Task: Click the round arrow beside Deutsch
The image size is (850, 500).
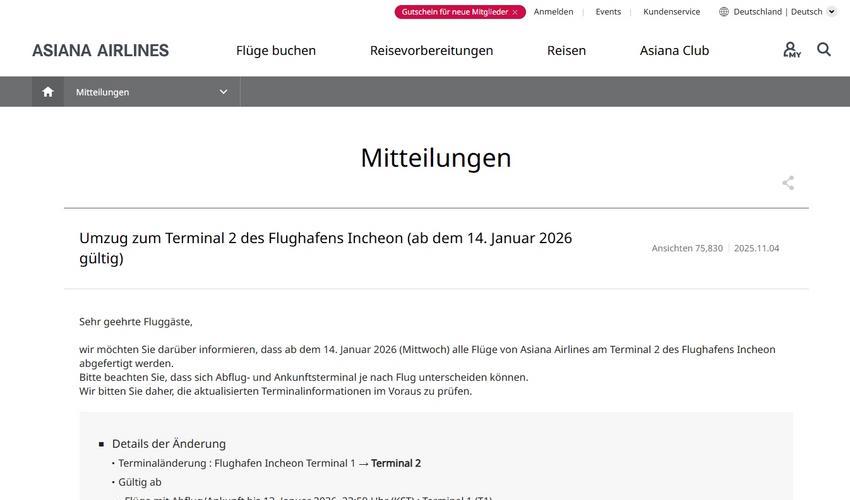Action: [832, 12]
